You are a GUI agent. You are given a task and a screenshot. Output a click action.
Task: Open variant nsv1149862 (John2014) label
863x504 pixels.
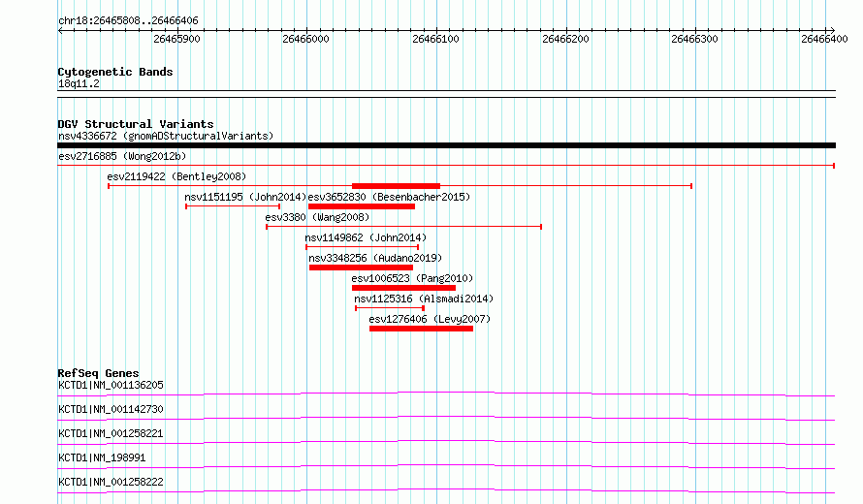click(366, 237)
